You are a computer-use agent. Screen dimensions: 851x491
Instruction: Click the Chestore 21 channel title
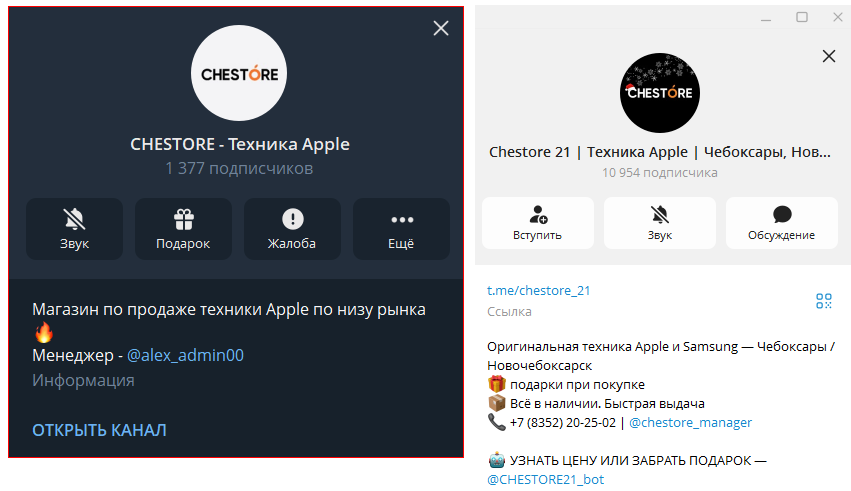(660, 152)
